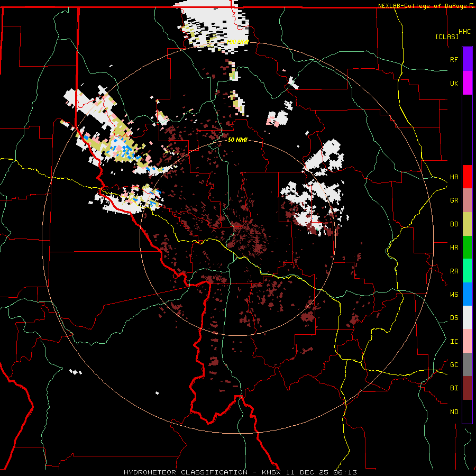Click the "100 NMI" range ring label

click(237, 42)
